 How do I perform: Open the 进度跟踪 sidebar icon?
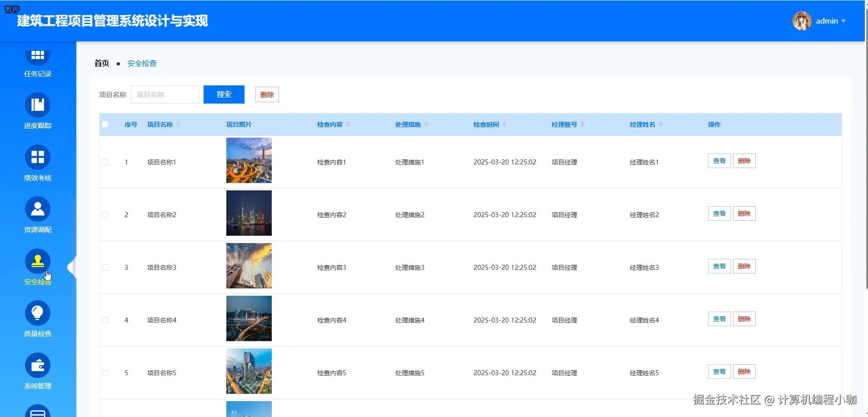(x=38, y=105)
